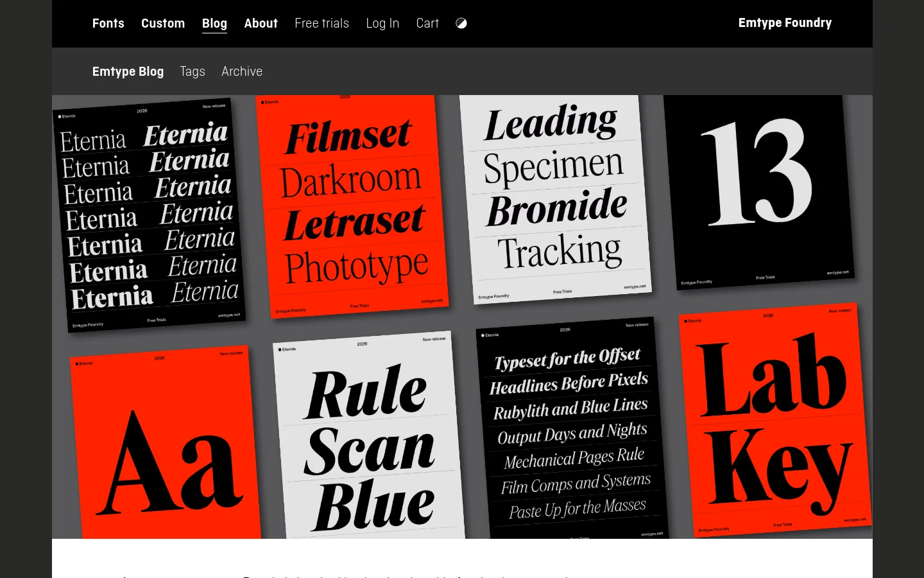Open the Fonts menu item
This screenshot has width=924, height=578.
(x=108, y=23)
